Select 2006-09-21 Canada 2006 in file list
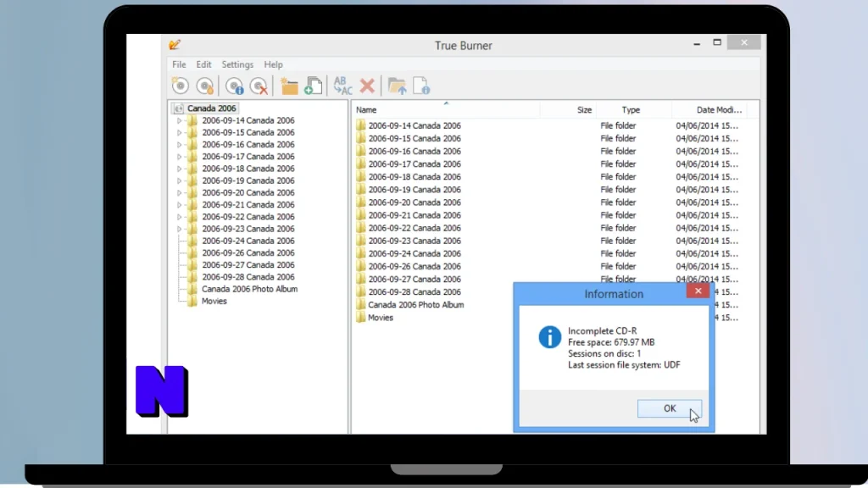The width and height of the screenshot is (868, 488). tap(415, 215)
